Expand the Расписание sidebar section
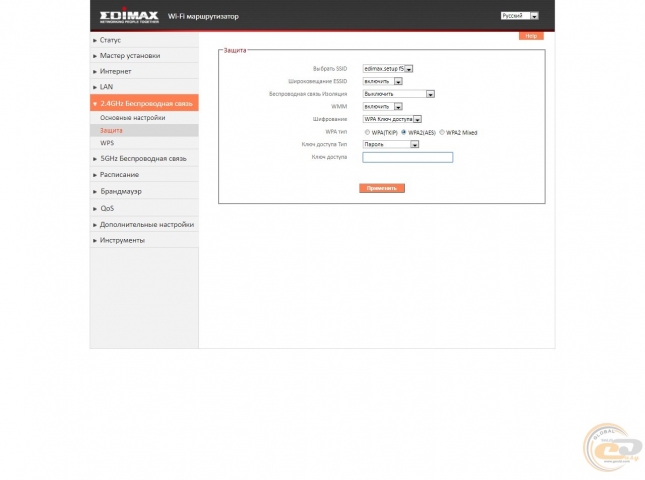This screenshot has width=645, height=480. coord(144,174)
